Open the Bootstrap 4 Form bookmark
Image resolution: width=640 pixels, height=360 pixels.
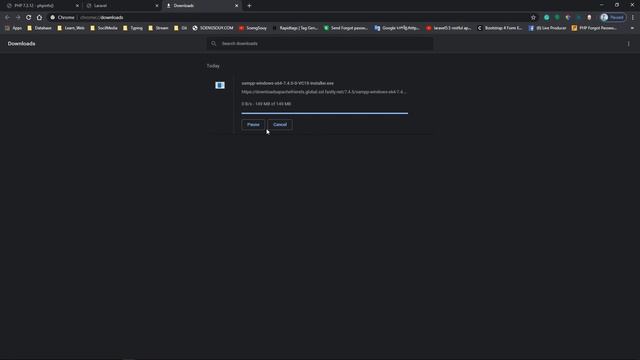(x=500, y=28)
